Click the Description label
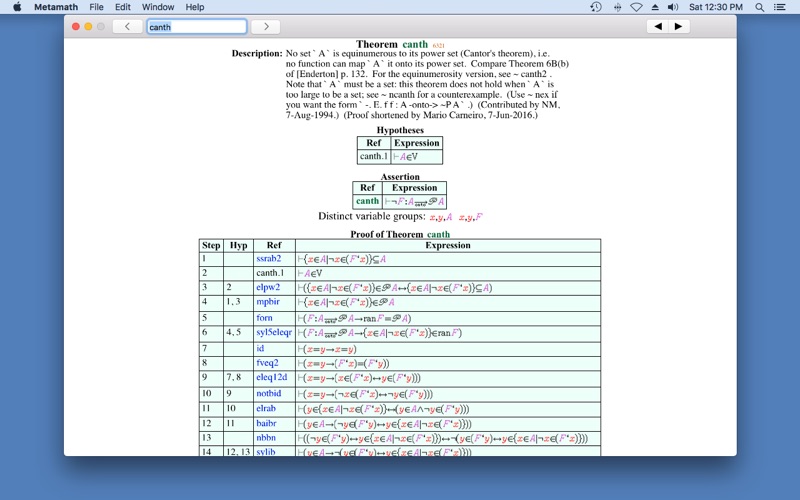Screen dimensions: 800x500 257,54
